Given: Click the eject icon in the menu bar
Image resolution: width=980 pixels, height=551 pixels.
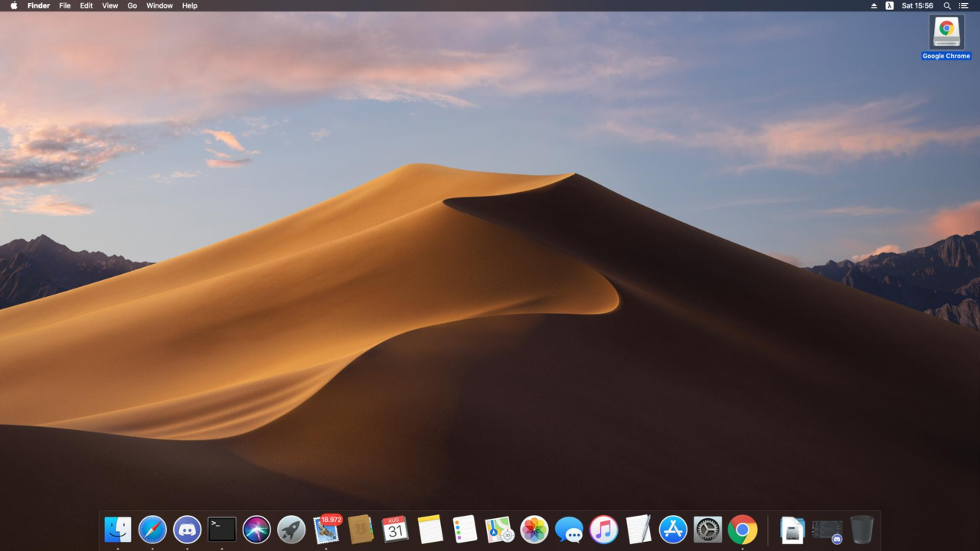Looking at the screenshot, I should point(874,5).
